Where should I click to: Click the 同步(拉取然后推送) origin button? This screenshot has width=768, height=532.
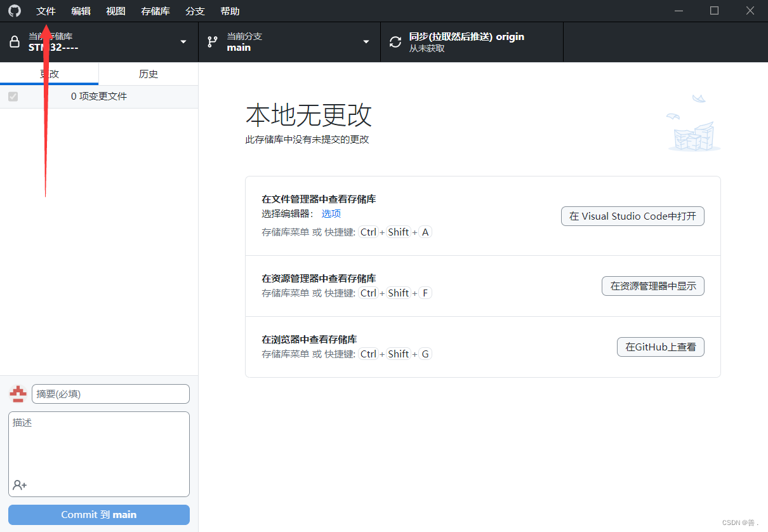(x=472, y=42)
